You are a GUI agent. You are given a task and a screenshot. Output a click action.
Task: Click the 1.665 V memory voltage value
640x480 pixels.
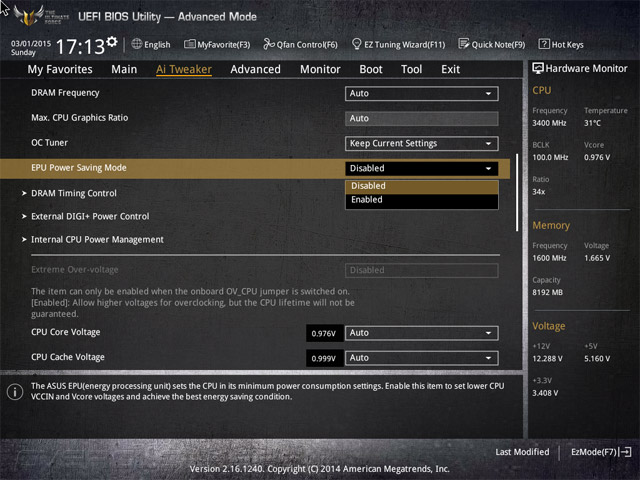[597, 258]
